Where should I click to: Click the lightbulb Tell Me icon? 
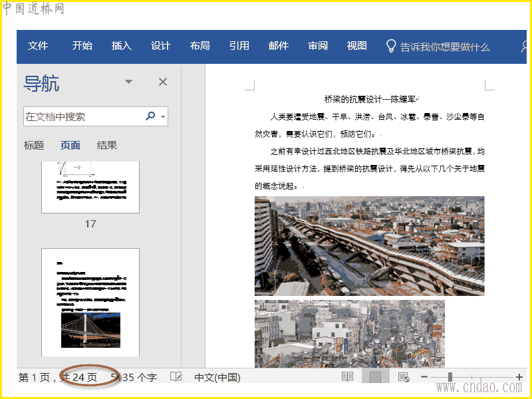click(x=391, y=46)
